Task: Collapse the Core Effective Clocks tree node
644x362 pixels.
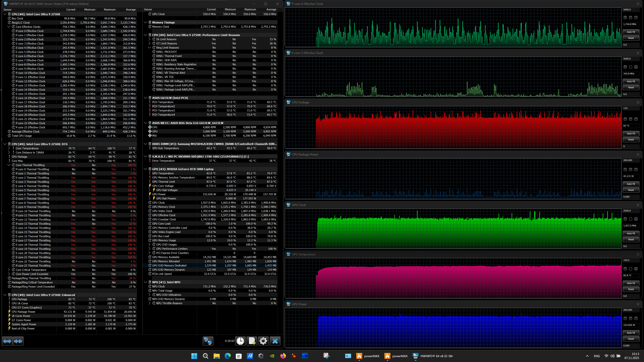Action: tap(9, 27)
